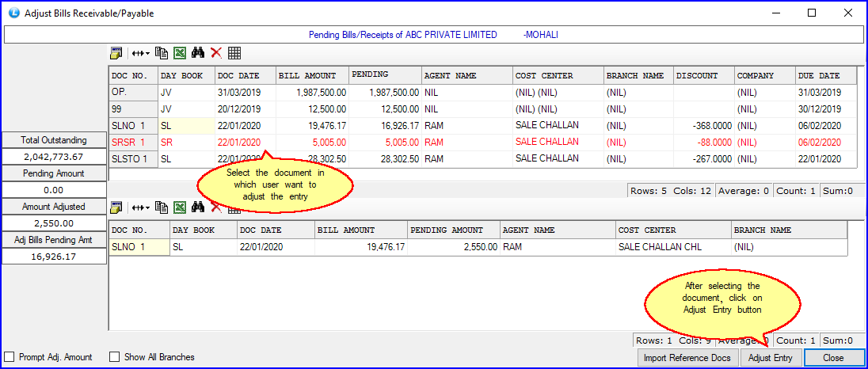Click the Average: 0 status entry of upper grid
This screenshot has height=369, width=868.
(743, 191)
